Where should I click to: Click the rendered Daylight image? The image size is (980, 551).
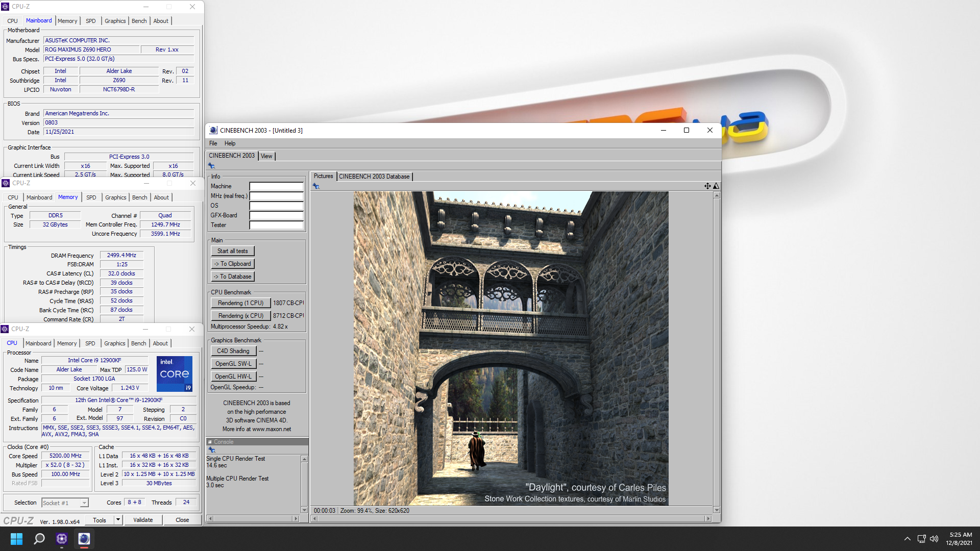point(511,348)
